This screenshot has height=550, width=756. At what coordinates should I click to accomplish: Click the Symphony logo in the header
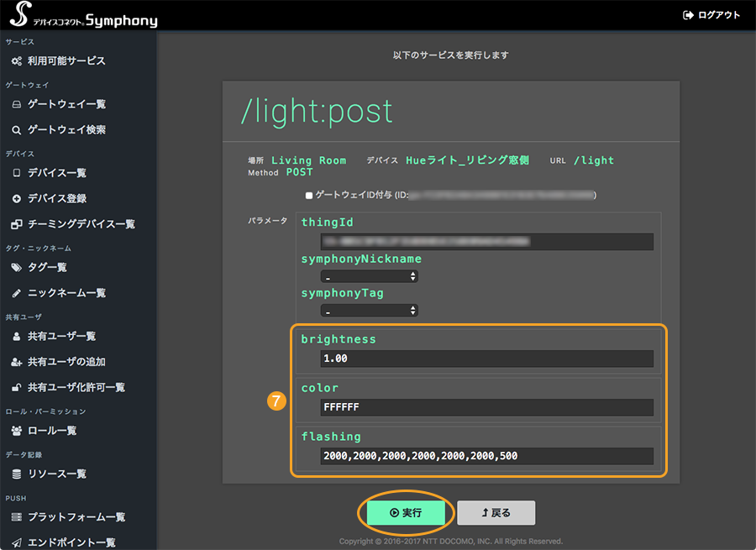click(84, 15)
